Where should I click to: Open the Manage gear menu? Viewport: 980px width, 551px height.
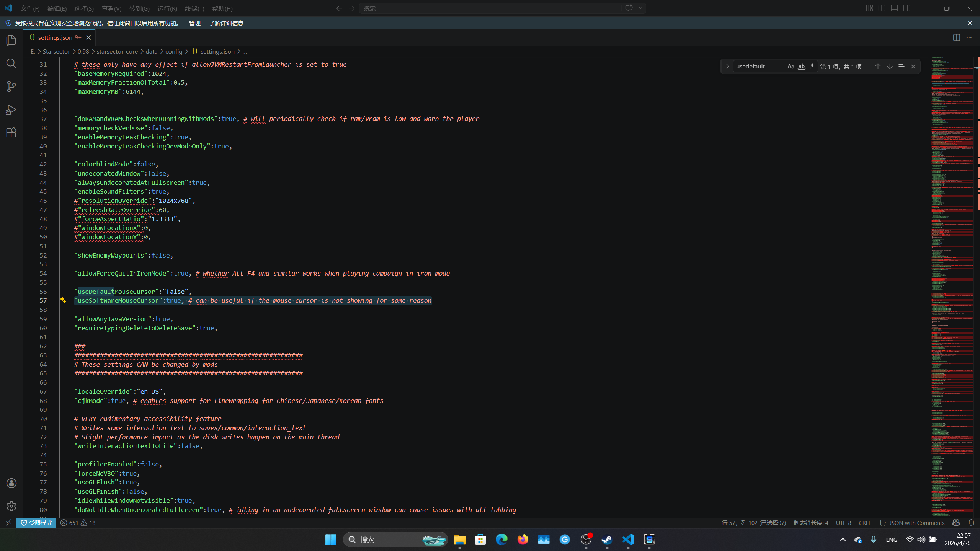11,506
